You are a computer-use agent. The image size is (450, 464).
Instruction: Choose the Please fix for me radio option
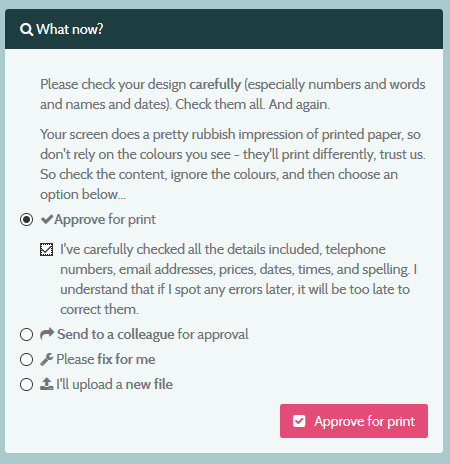pyautogui.click(x=26, y=359)
